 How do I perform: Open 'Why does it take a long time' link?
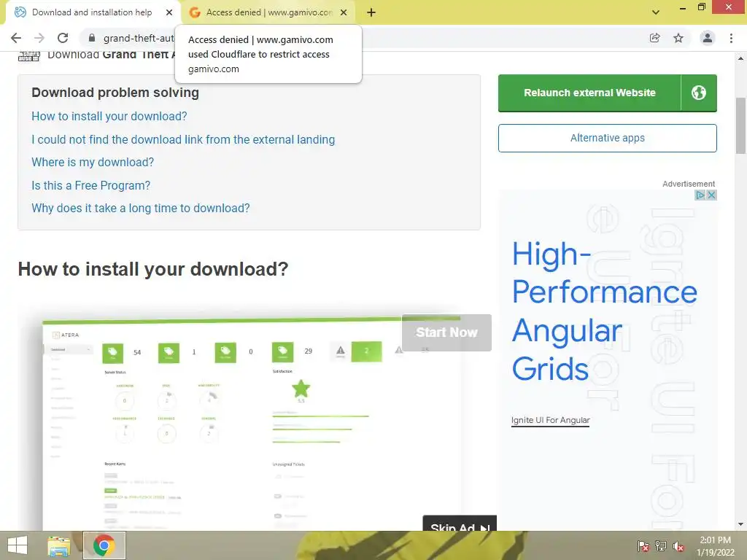coord(141,208)
